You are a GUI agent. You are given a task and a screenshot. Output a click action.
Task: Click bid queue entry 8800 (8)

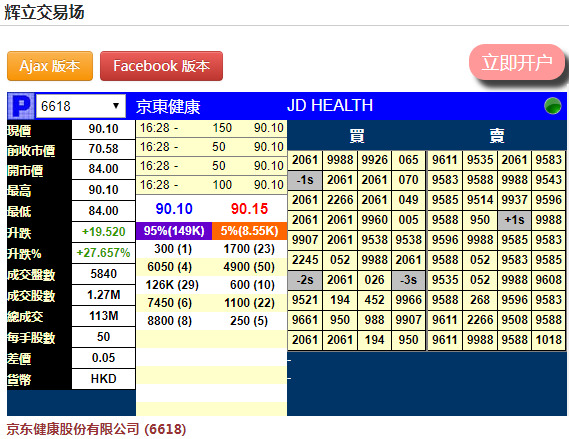pyautogui.click(x=169, y=321)
